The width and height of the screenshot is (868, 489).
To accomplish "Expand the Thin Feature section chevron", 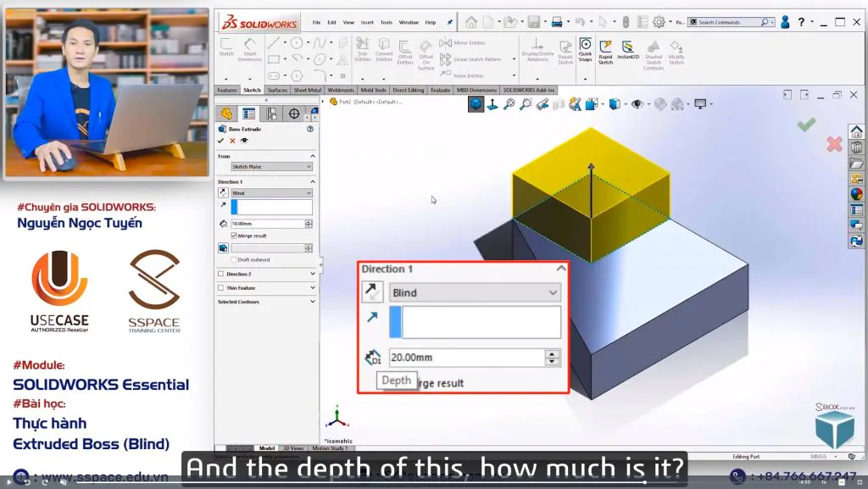I will (312, 287).
